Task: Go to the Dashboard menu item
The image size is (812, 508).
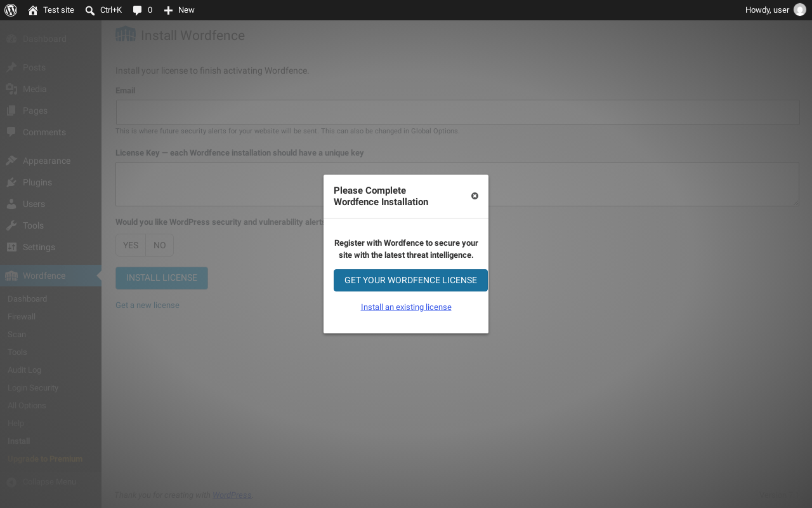Action: tap(51, 39)
